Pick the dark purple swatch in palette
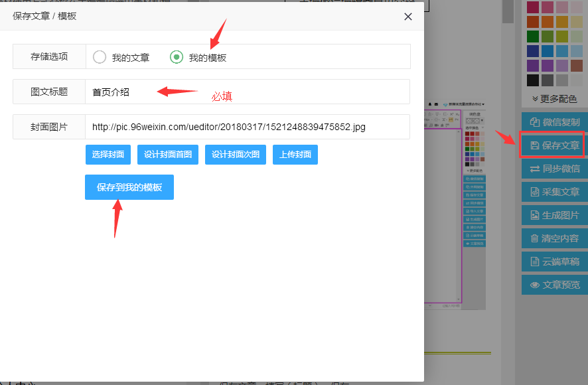 (x=532, y=66)
